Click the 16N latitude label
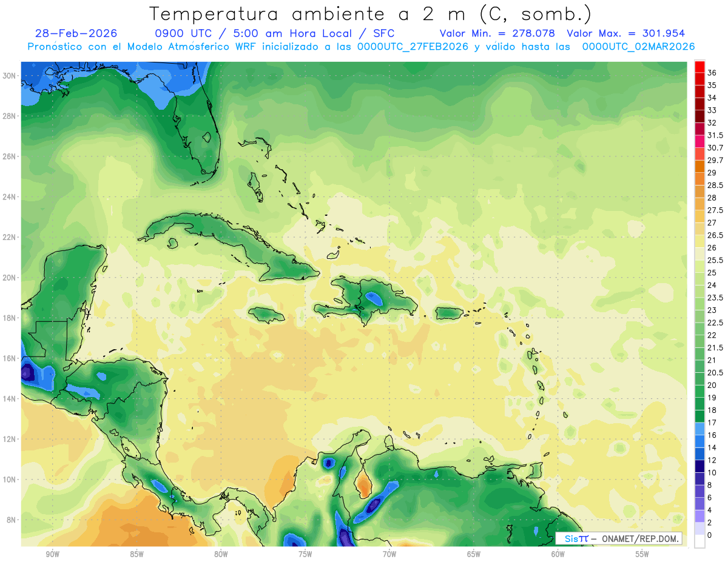 point(9,358)
